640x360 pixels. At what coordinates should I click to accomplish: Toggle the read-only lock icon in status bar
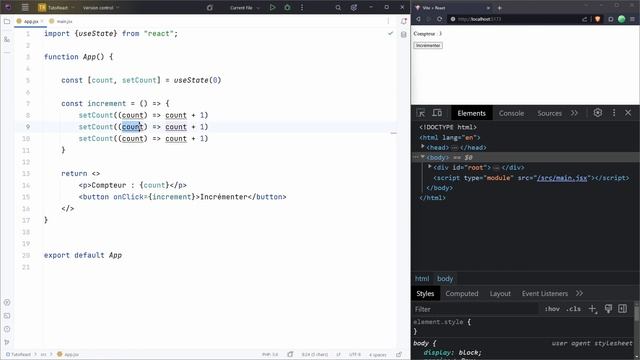pyautogui.click(x=399, y=354)
